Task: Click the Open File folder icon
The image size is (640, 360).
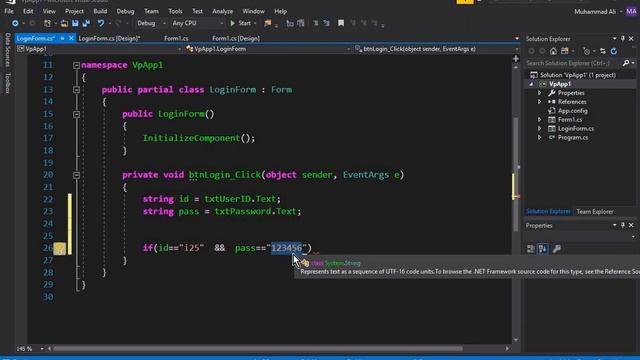Action: pyautogui.click(x=64, y=23)
